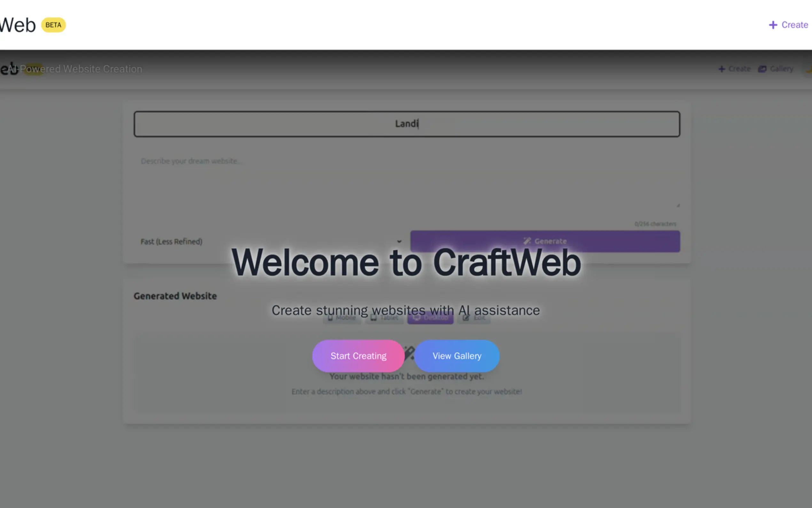Click the title field containing "Landi"

point(407,124)
